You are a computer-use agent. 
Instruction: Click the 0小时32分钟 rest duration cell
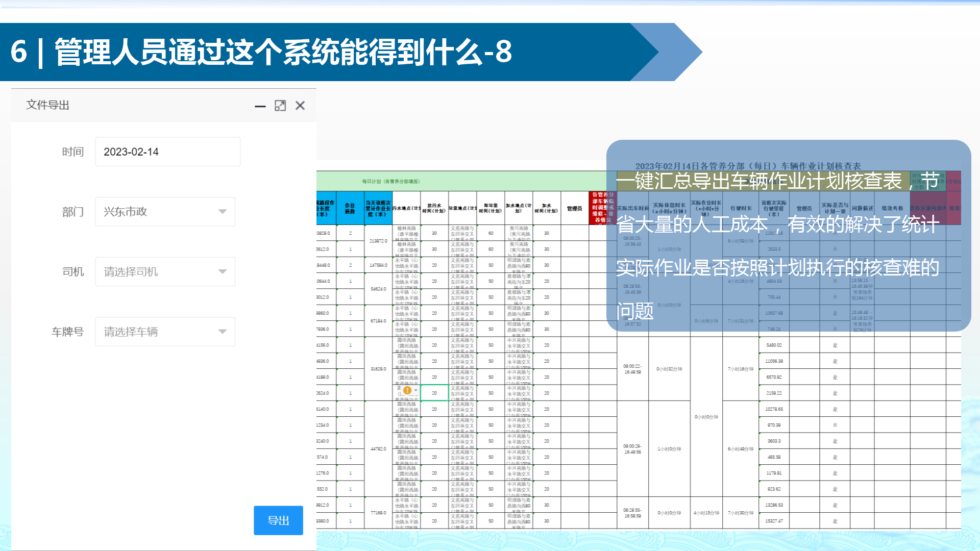coord(669,369)
